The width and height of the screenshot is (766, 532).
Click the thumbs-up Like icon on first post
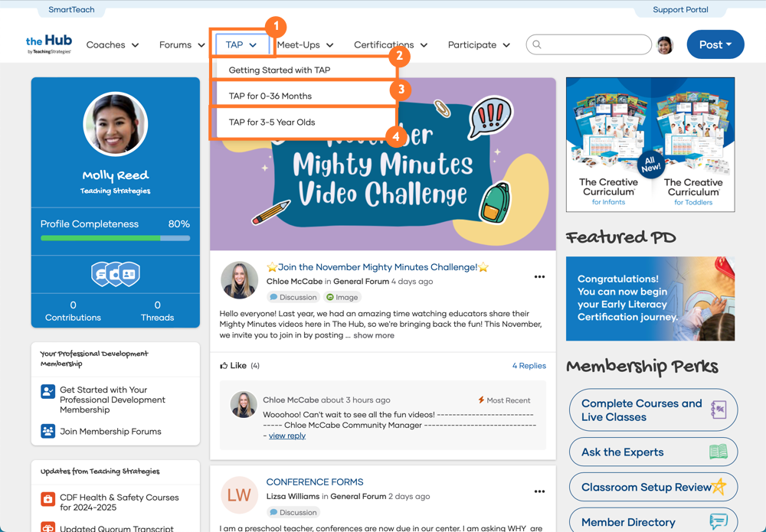pyautogui.click(x=224, y=366)
